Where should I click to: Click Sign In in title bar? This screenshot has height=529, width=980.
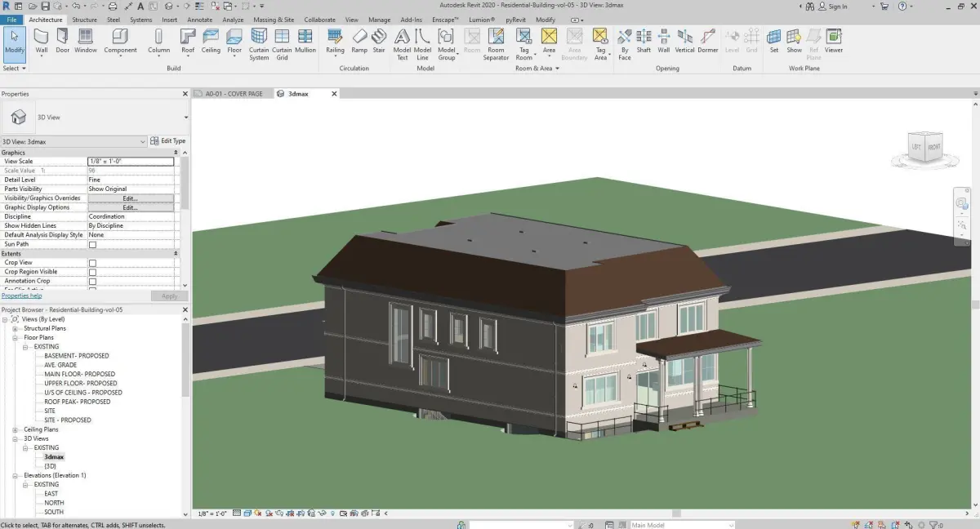point(833,7)
